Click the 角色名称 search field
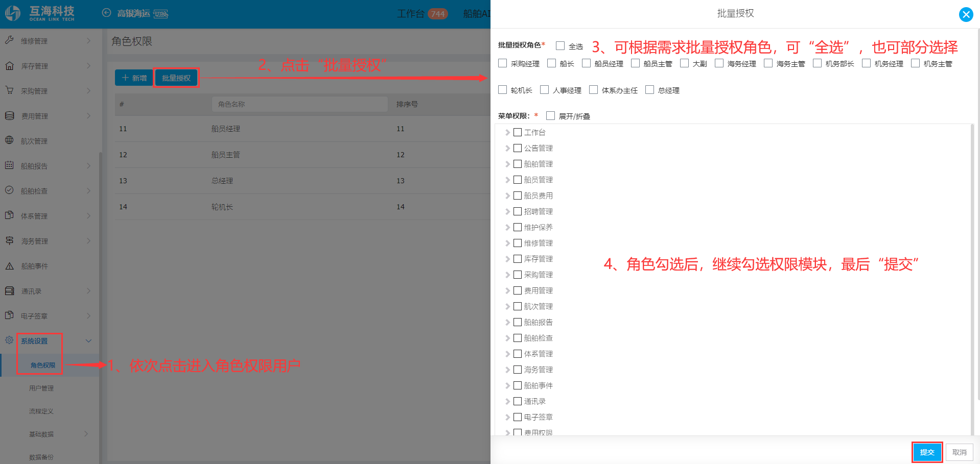Image resolution: width=980 pixels, height=464 pixels. (299, 104)
